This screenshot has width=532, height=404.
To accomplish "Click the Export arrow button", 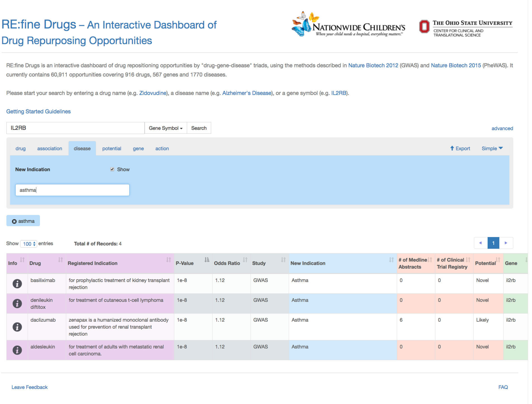I will (x=460, y=148).
